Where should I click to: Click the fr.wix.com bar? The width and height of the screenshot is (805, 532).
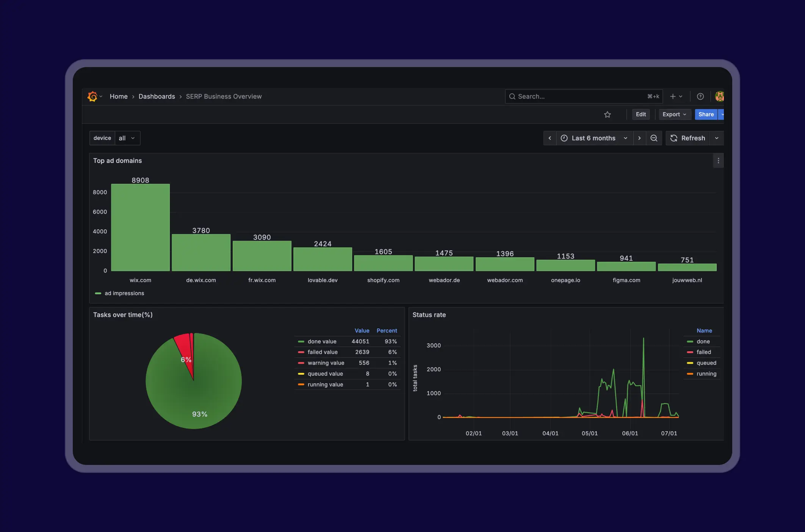click(x=262, y=256)
